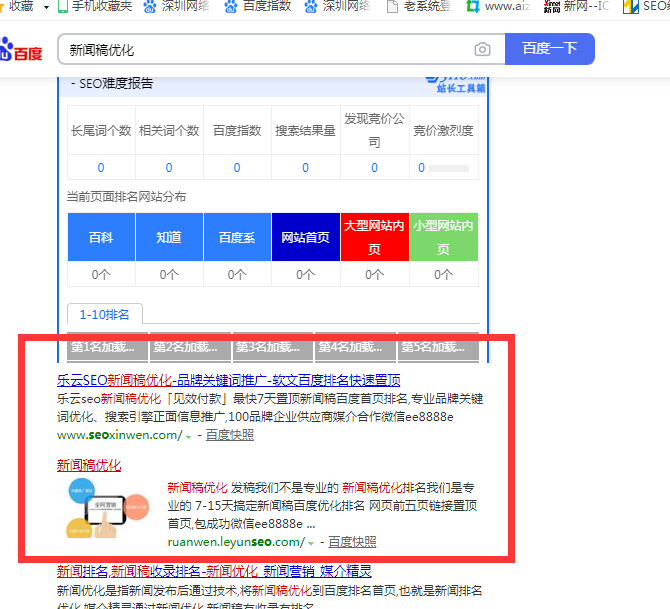Expand dropdown arrow after www.seoxinwen.com
Viewport: 670px width, 609px height.
[x=188, y=437]
